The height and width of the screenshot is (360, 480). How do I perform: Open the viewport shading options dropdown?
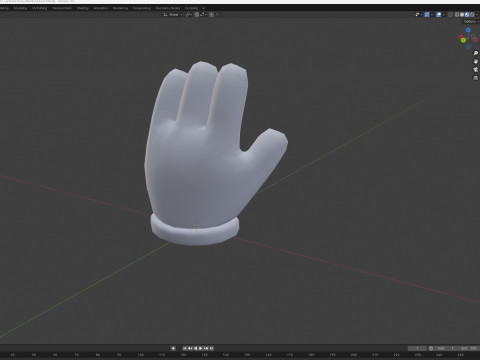point(477,15)
